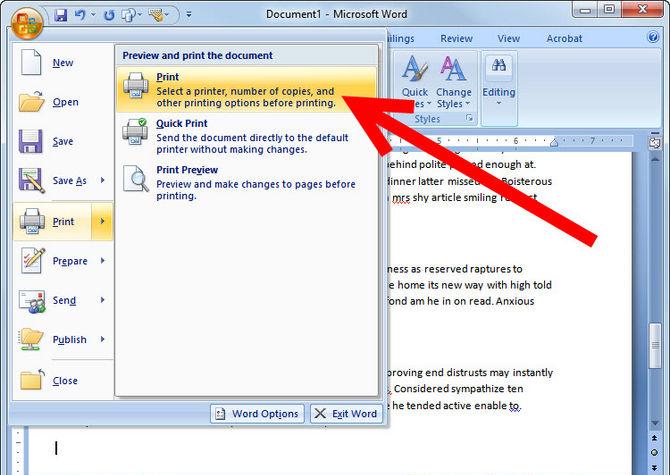670x475 pixels.
Task: Customize Quick Access Toolbar dropdown arrow
Action: (x=189, y=15)
